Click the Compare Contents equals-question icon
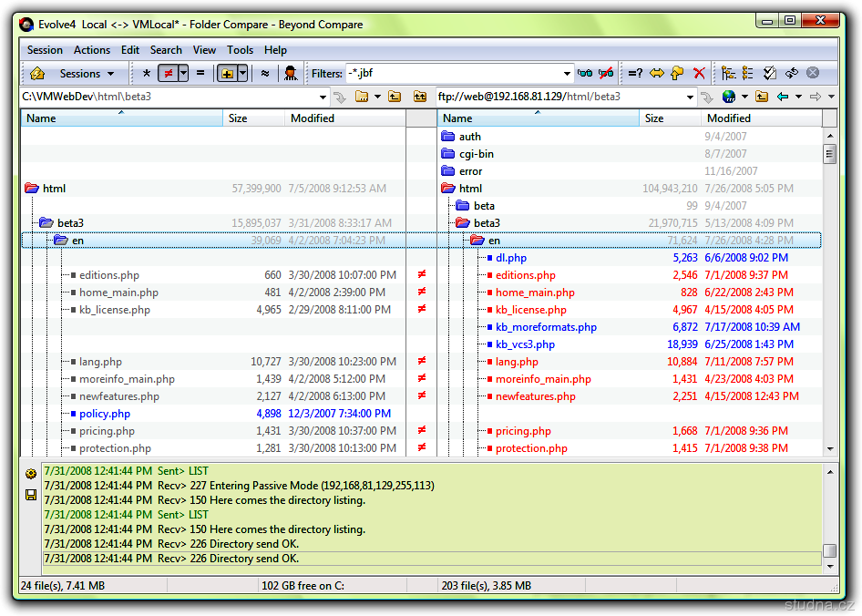The height and width of the screenshot is (616, 862). (635, 74)
